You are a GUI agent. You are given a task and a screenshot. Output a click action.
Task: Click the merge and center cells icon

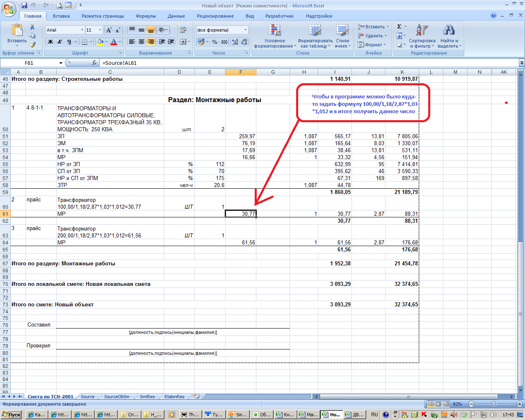tap(183, 42)
